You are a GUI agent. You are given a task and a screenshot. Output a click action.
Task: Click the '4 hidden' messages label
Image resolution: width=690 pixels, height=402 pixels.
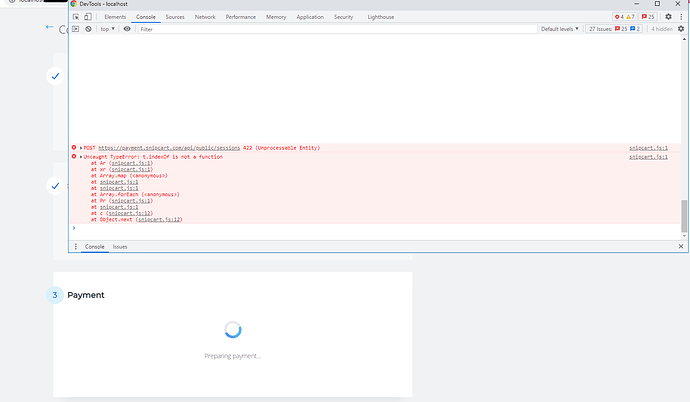pyautogui.click(x=661, y=29)
